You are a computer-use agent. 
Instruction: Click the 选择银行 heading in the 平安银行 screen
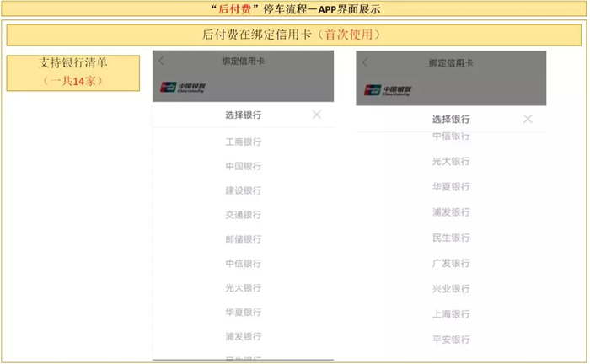click(451, 120)
